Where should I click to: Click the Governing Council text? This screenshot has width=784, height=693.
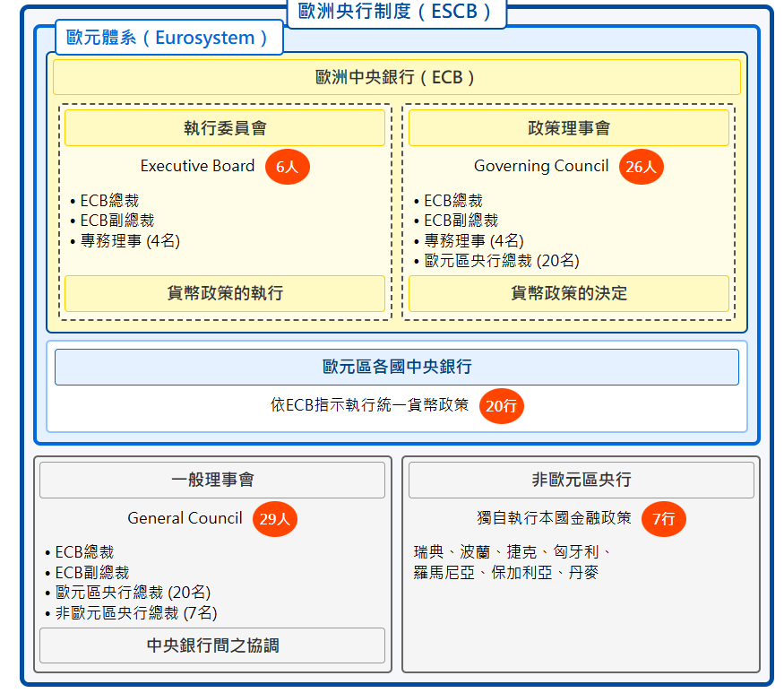pos(541,166)
